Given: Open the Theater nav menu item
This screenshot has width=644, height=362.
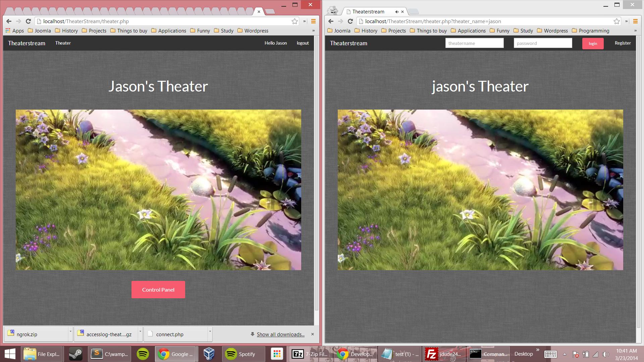Looking at the screenshot, I should [63, 43].
